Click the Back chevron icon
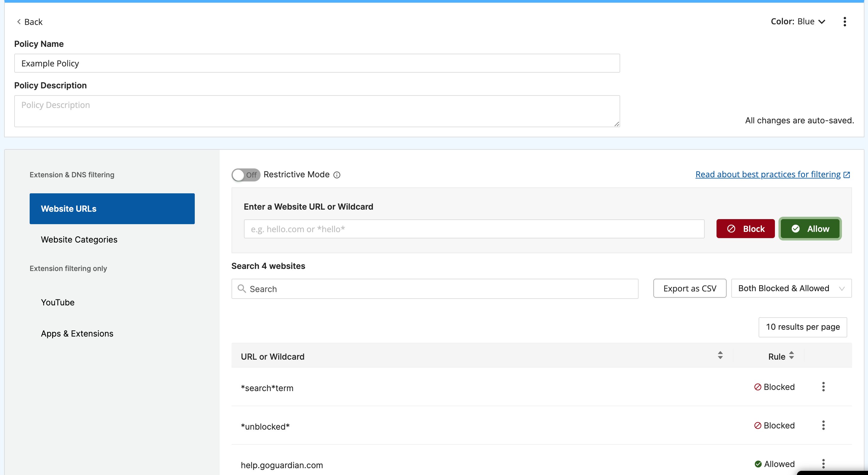The image size is (868, 475). click(19, 22)
